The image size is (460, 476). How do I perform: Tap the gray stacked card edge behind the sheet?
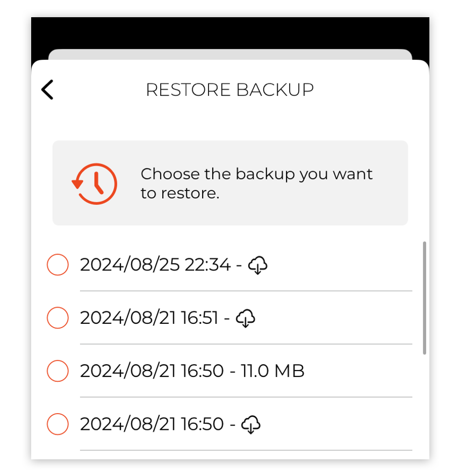(230, 54)
